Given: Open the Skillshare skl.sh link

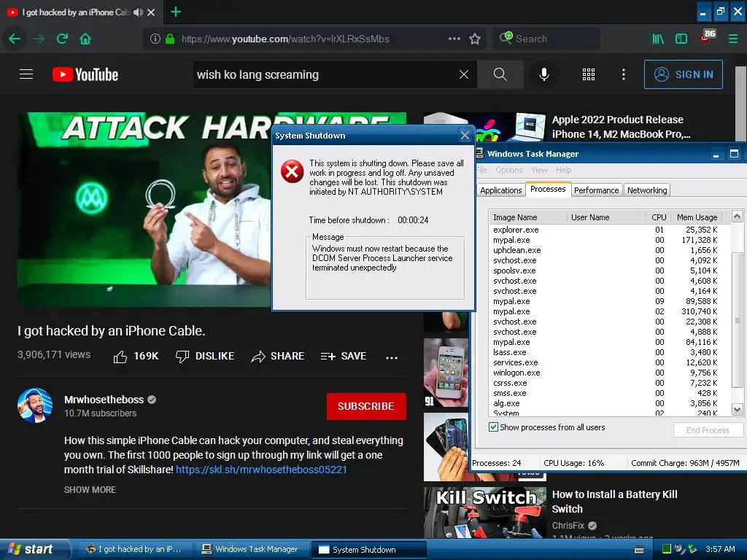Looking at the screenshot, I should (x=261, y=470).
